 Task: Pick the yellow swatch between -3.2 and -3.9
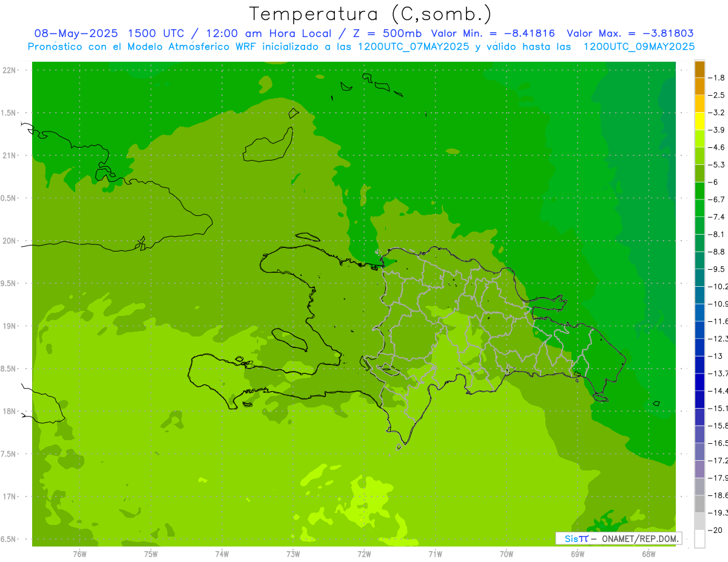tap(699, 121)
